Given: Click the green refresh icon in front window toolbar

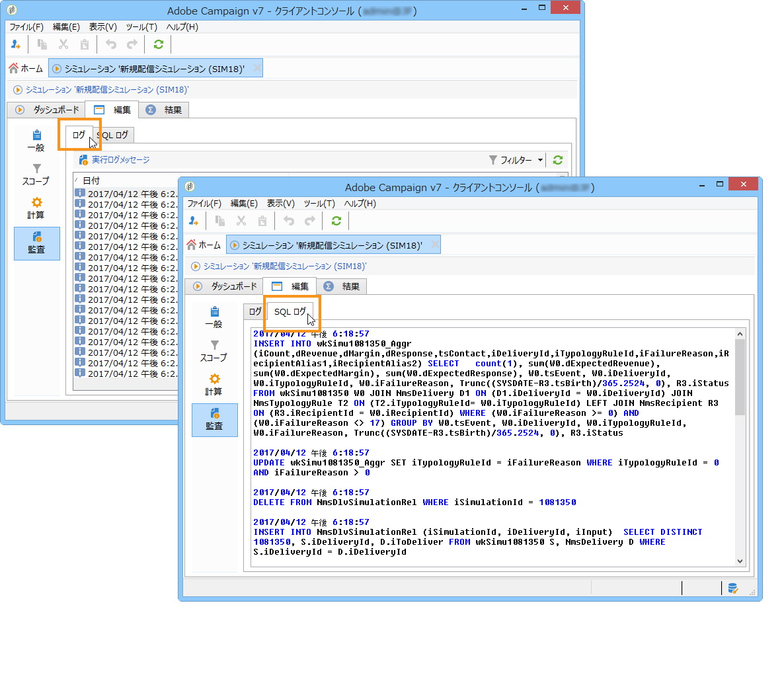Looking at the screenshot, I should tap(336, 221).
